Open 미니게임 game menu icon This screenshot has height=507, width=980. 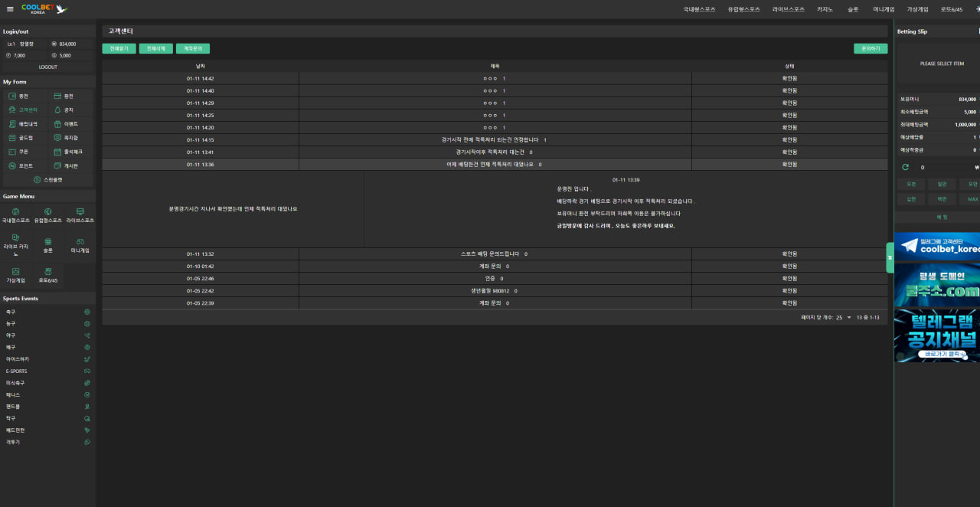pyautogui.click(x=80, y=241)
